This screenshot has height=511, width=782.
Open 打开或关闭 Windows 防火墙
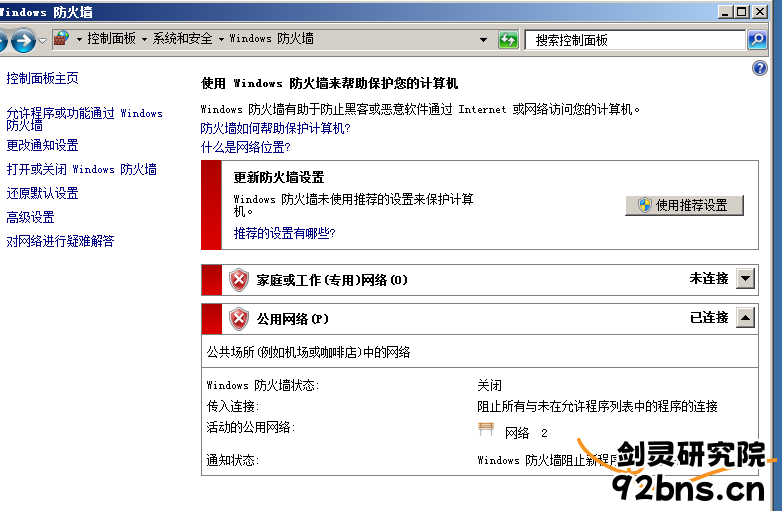81,170
